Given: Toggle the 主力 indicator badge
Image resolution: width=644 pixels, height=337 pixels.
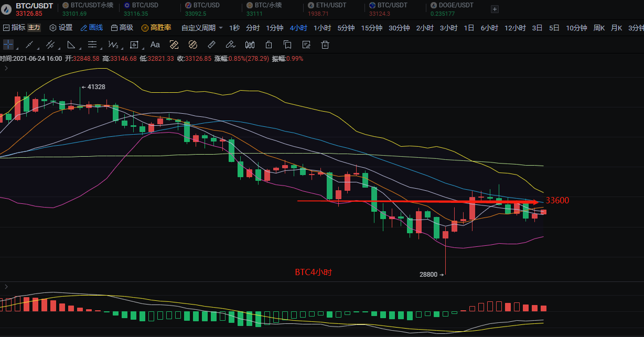Looking at the screenshot, I should pyautogui.click(x=34, y=28).
